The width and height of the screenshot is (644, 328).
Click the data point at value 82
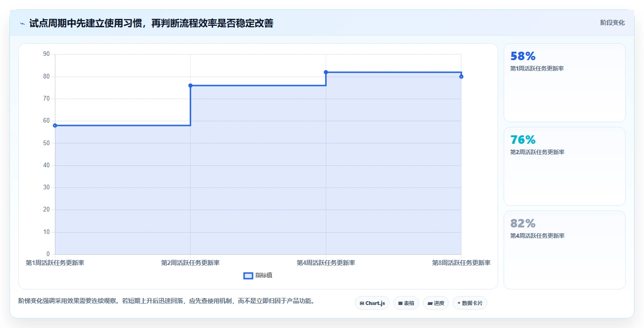[326, 72]
